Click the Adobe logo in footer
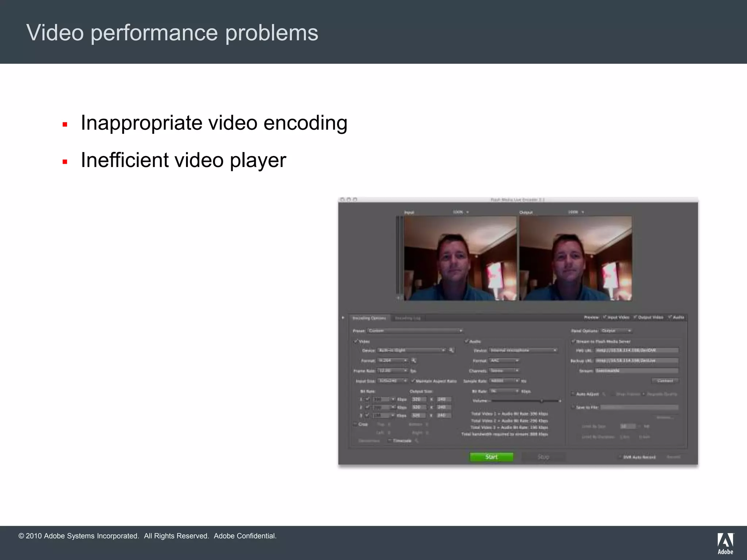747x560 pixels. [x=725, y=543]
